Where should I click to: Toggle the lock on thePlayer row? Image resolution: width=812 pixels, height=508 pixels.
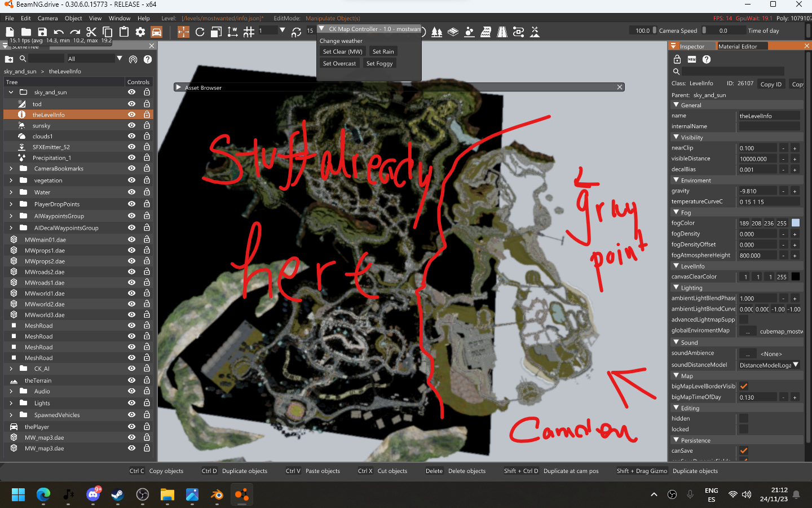pos(147,427)
